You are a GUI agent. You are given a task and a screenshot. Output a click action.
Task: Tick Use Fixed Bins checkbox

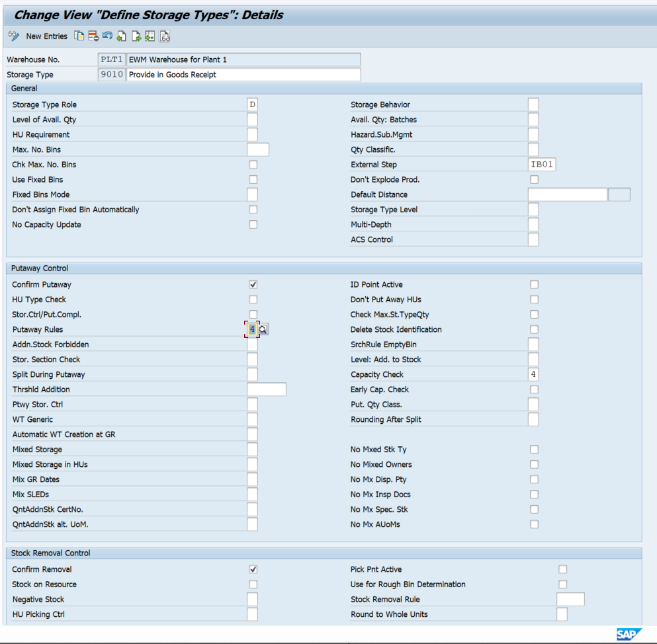253,180
